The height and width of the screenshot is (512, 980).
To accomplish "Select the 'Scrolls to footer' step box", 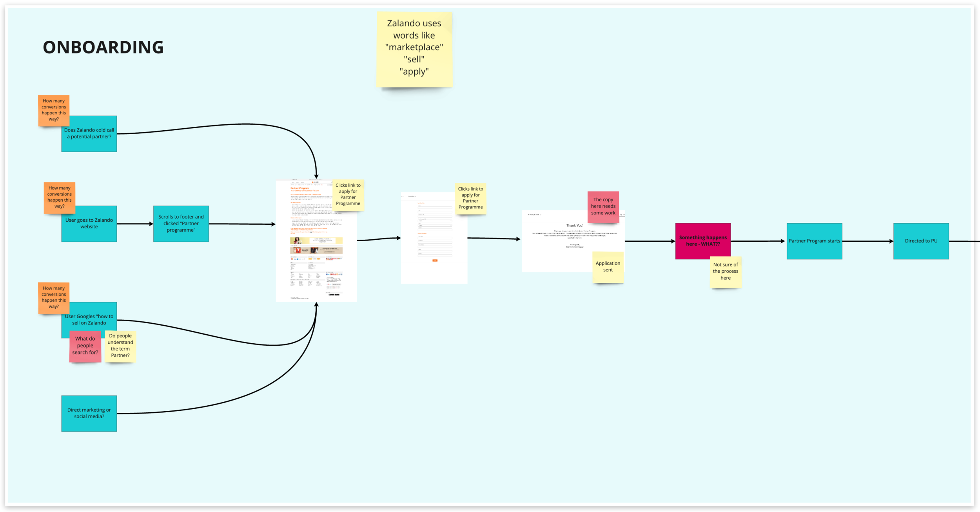I will pos(181,224).
